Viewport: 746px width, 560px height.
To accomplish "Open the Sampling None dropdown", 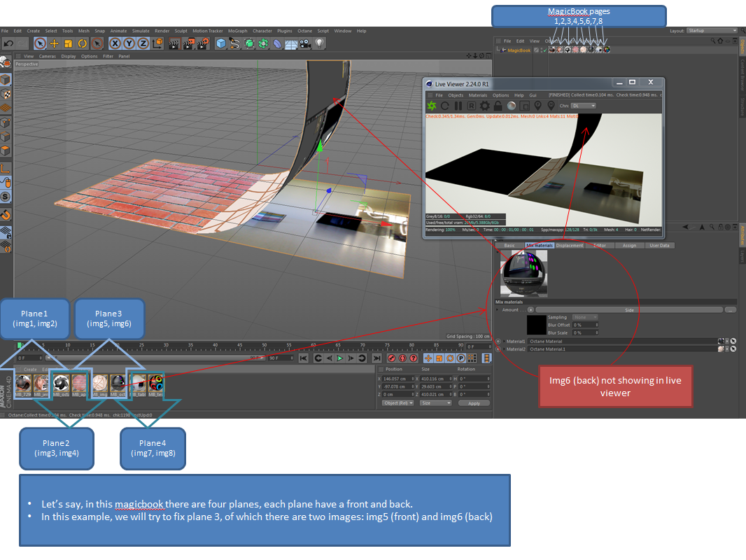I will point(585,317).
